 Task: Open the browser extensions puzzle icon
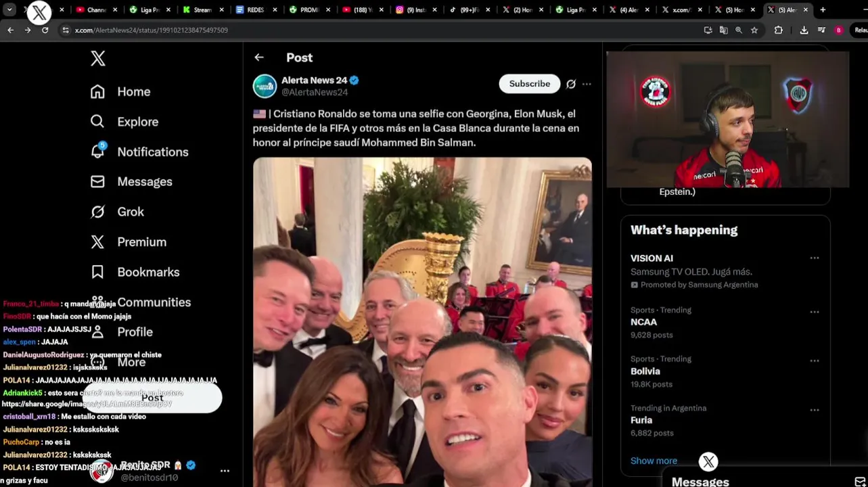coord(778,30)
